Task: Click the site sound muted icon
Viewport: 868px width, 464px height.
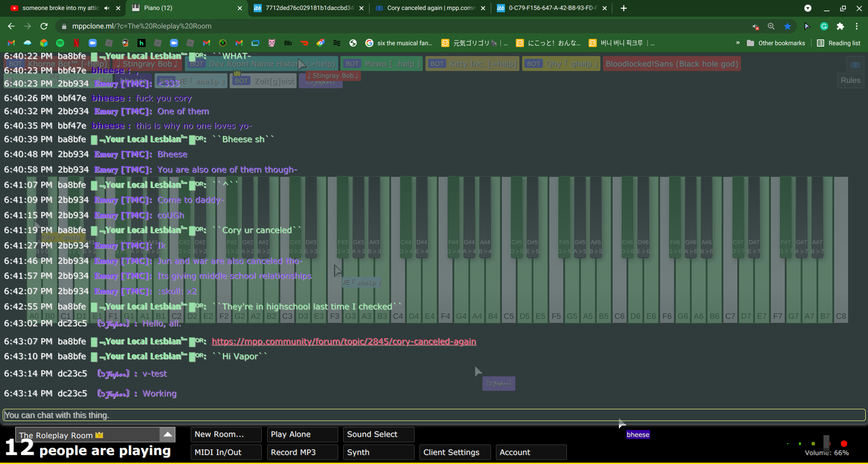Action: [x=755, y=27]
